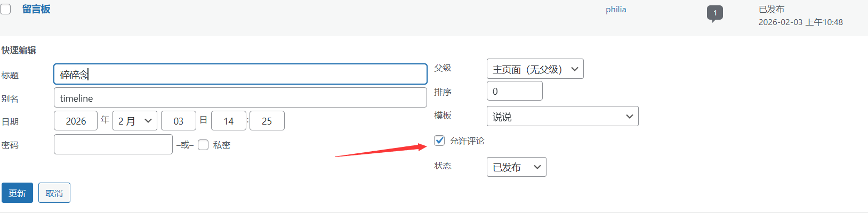Viewport: 868px width, 214px height.
Task: Open the 父级 parent page dropdown
Action: 535,69
